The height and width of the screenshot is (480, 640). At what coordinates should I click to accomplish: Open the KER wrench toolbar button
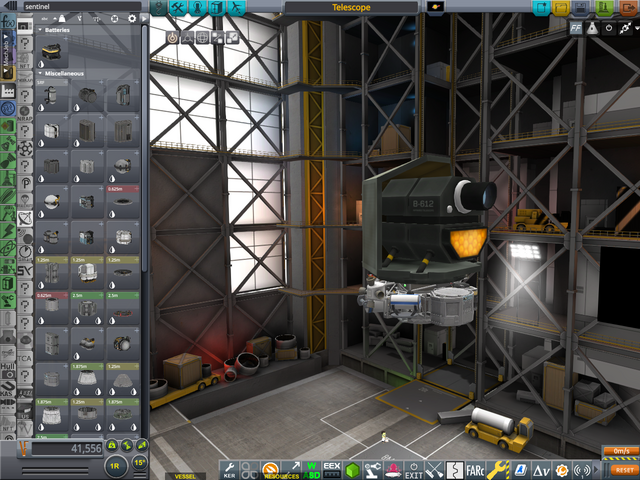(229, 469)
